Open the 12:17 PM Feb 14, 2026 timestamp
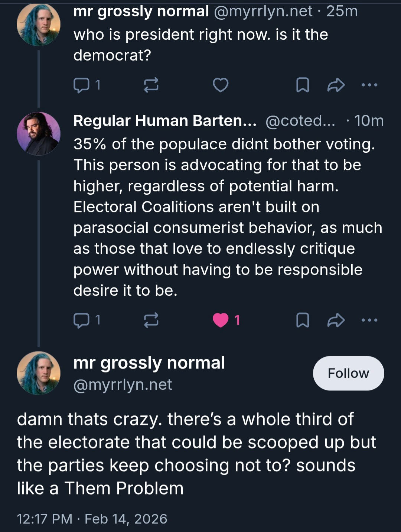 92,519
